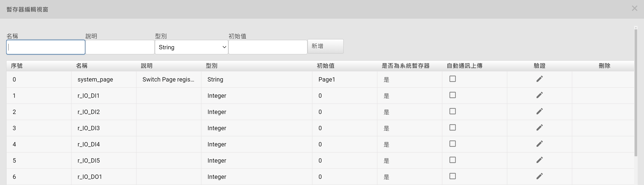Open the 型別 String type dropdown
644x185 pixels.
click(192, 47)
